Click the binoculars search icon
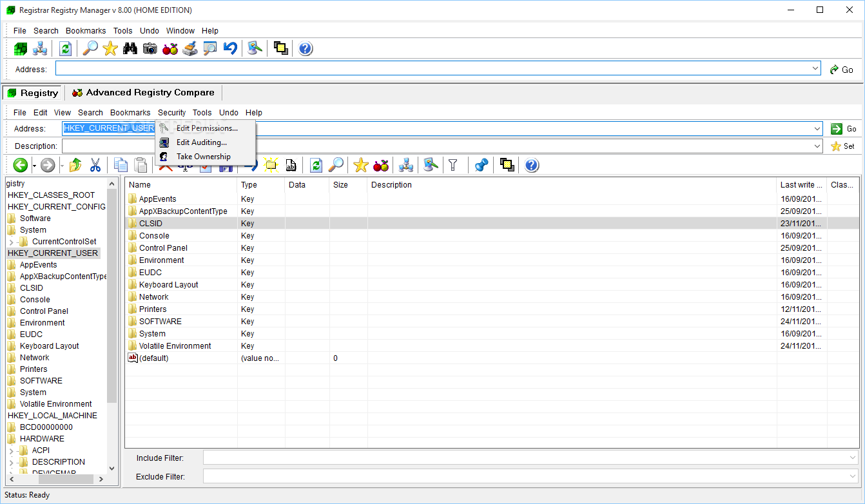Image resolution: width=865 pixels, height=504 pixels. pyautogui.click(x=130, y=48)
